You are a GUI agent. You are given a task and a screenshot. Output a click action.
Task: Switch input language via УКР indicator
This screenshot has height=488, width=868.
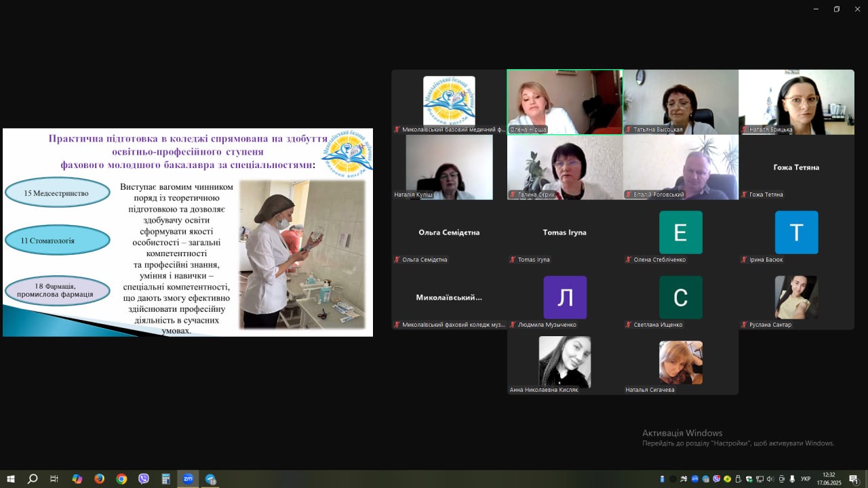pyautogui.click(x=806, y=479)
